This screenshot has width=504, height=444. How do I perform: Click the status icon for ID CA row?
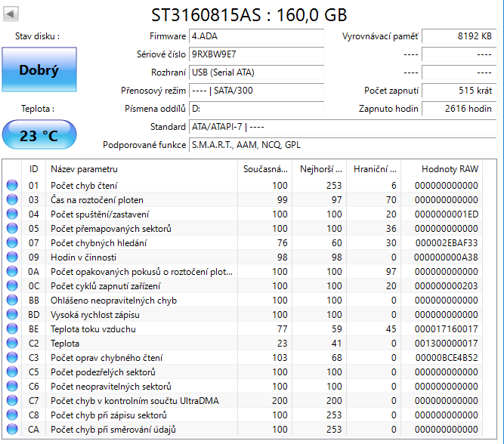[x=12, y=429]
